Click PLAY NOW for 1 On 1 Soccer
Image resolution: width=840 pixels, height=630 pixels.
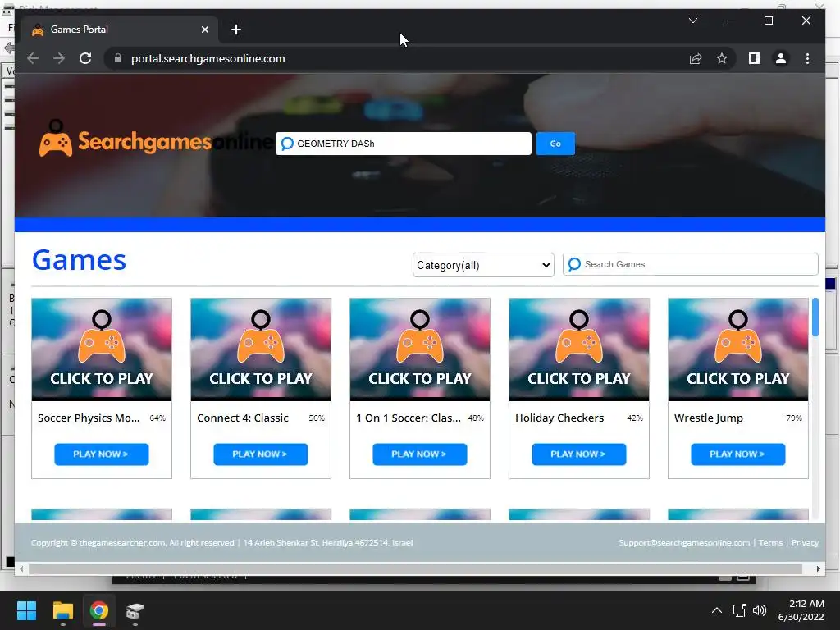tap(419, 454)
